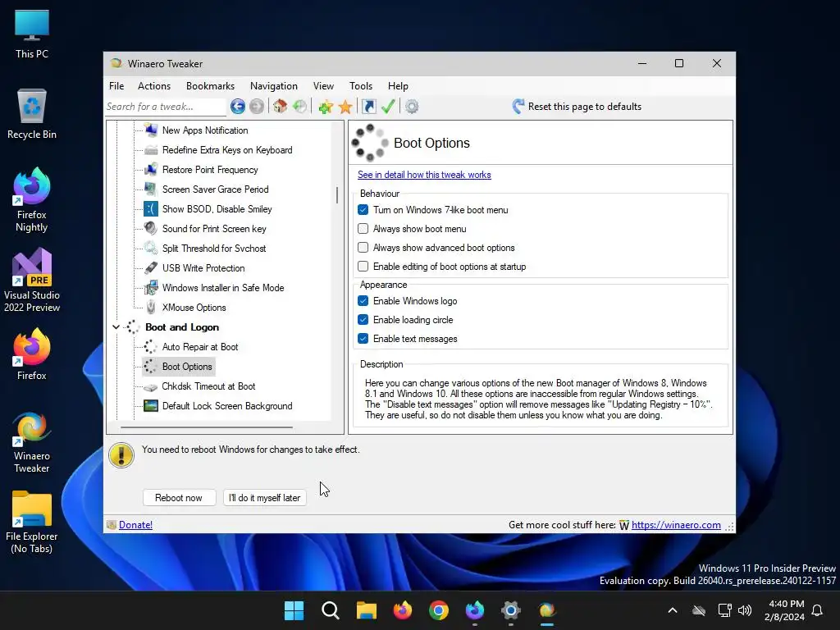Viewport: 840px width, 630px height.
Task: Select Restore Point Frequency tree item
Action: [x=210, y=170]
